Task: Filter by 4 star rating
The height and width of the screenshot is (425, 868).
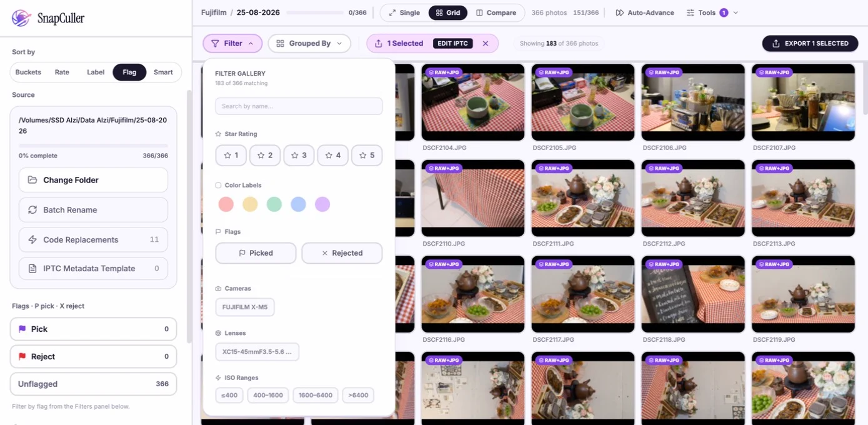Action: point(333,155)
